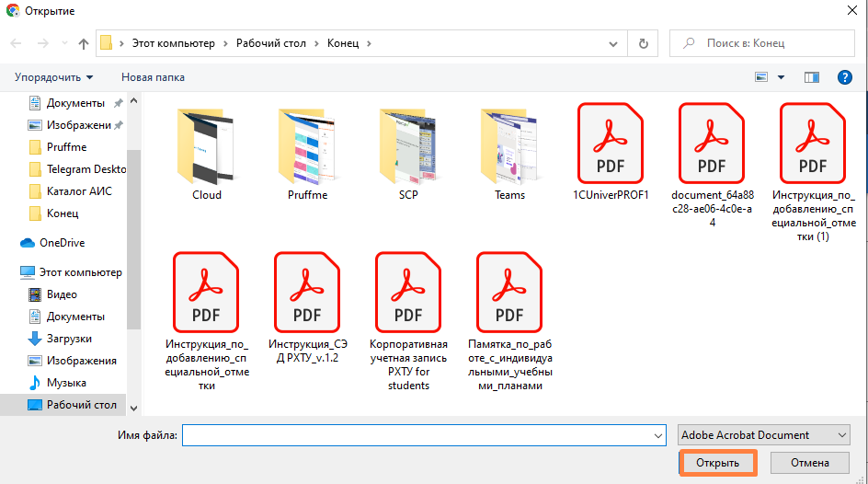
Task: Open the view options dropdown arrow
Action: click(782, 77)
